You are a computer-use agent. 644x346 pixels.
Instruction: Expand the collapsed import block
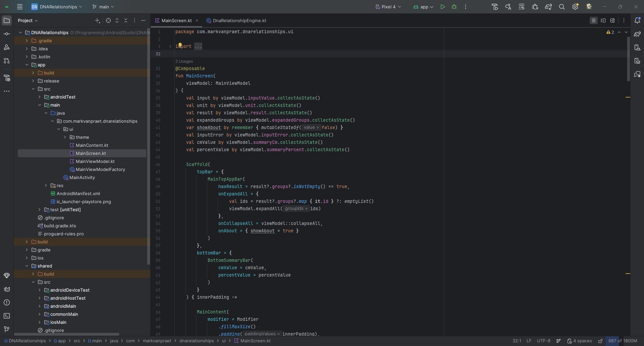coord(170,46)
